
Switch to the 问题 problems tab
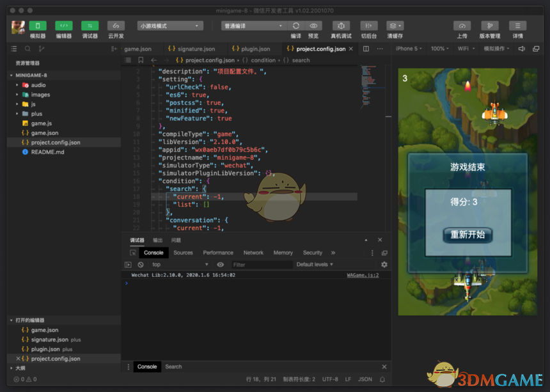pos(176,240)
